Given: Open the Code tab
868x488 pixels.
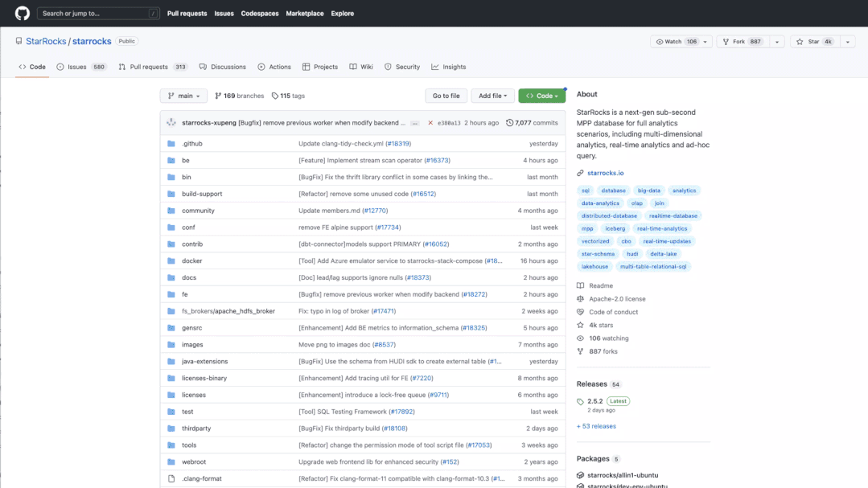Looking at the screenshot, I should [x=32, y=67].
